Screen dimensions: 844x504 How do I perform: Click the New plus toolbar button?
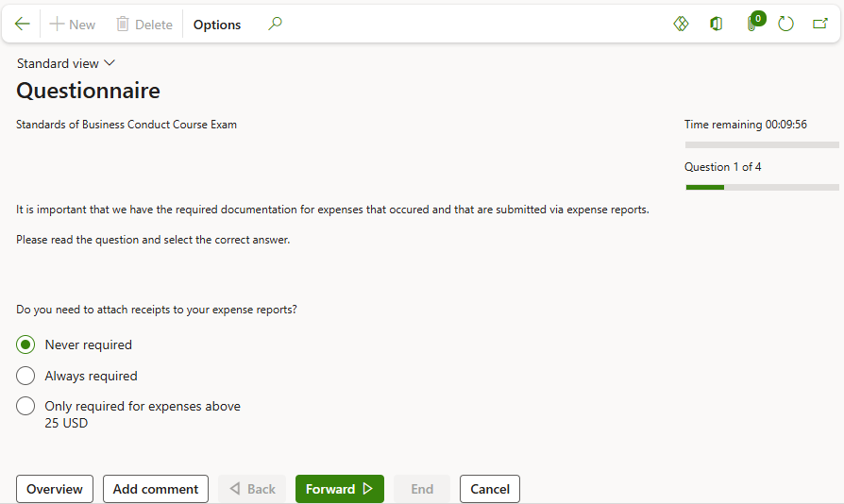click(x=73, y=25)
